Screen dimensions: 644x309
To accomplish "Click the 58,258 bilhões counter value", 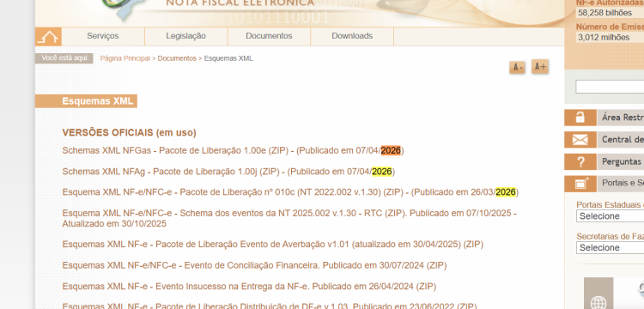I will tap(605, 13).
